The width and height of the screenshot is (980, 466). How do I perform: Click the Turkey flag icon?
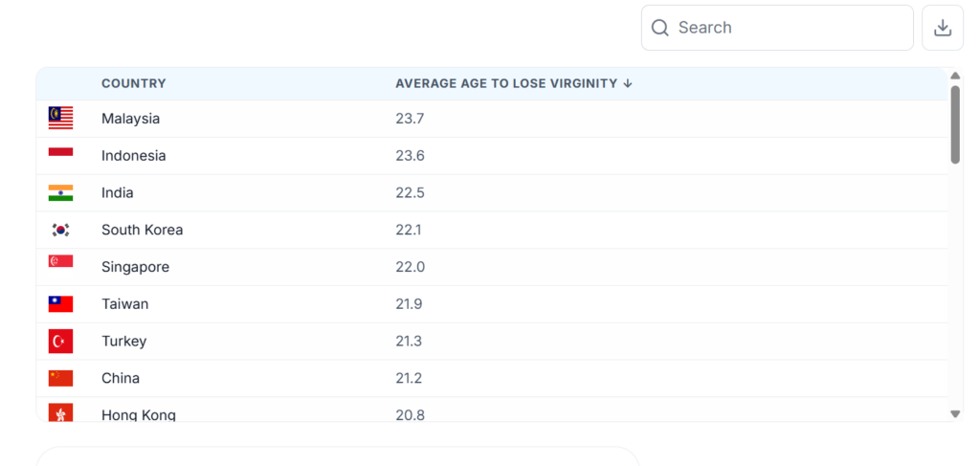[60, 341]
